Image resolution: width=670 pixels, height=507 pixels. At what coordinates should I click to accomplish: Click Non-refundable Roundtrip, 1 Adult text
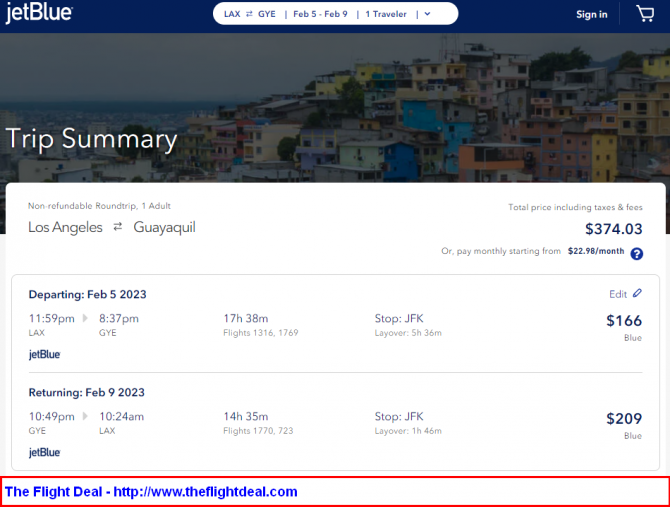point(99,206)
